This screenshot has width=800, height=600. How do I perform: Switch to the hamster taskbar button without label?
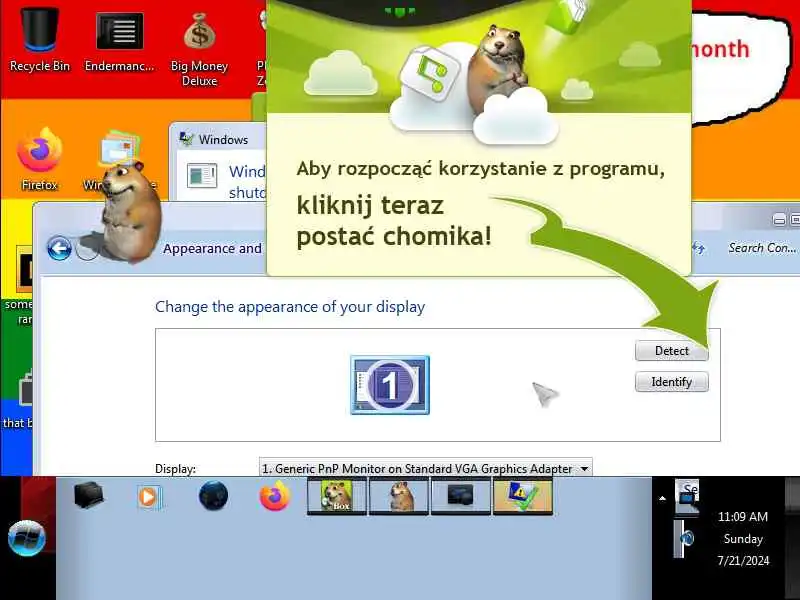click(399, 496)
